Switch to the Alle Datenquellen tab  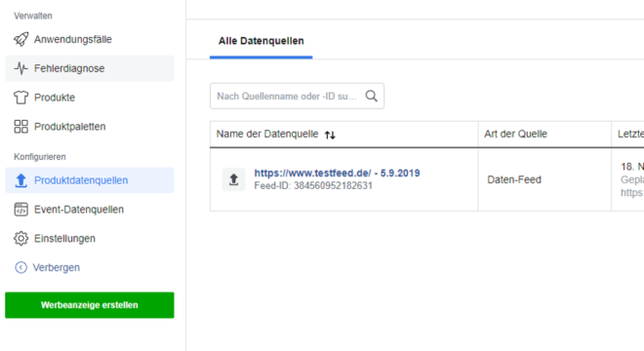[x=262, y=41]
